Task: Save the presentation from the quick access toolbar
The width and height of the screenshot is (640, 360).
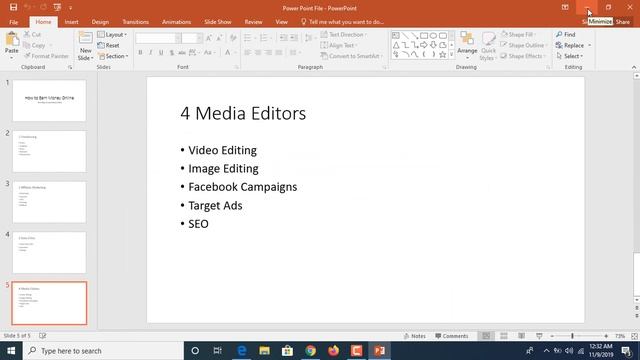Action: [x=13, y=7]
